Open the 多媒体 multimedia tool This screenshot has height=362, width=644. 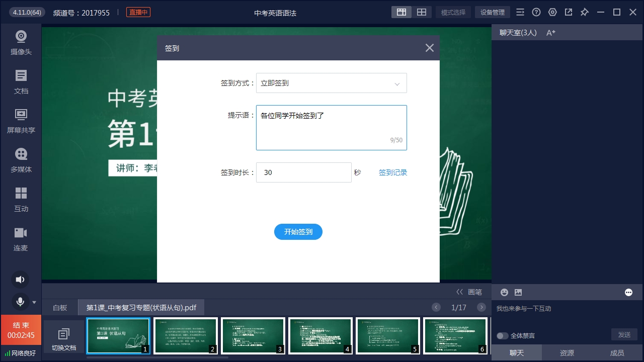point(21,160)
